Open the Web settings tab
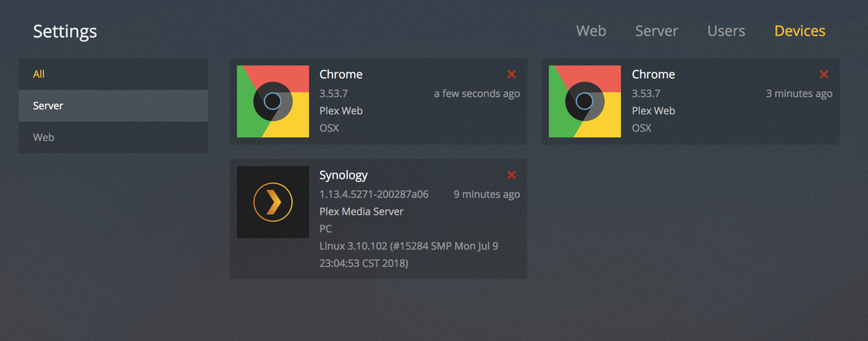This screenshot has height=341, width=868. tap(592, 31)
